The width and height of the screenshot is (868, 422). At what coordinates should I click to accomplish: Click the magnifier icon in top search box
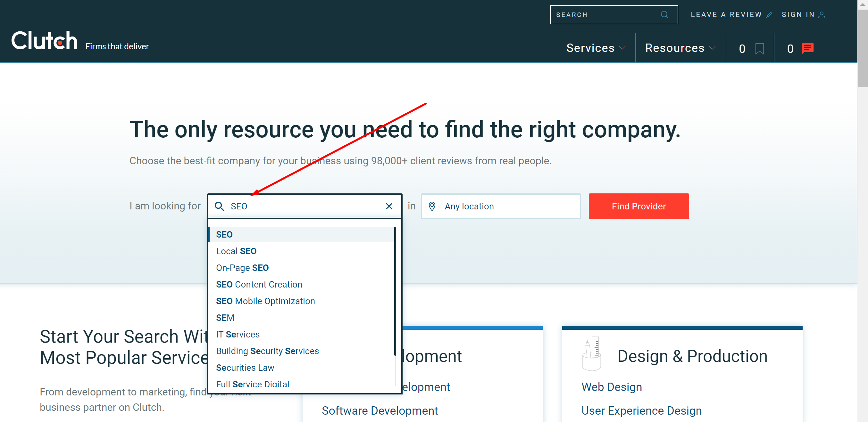coord(664,15)
